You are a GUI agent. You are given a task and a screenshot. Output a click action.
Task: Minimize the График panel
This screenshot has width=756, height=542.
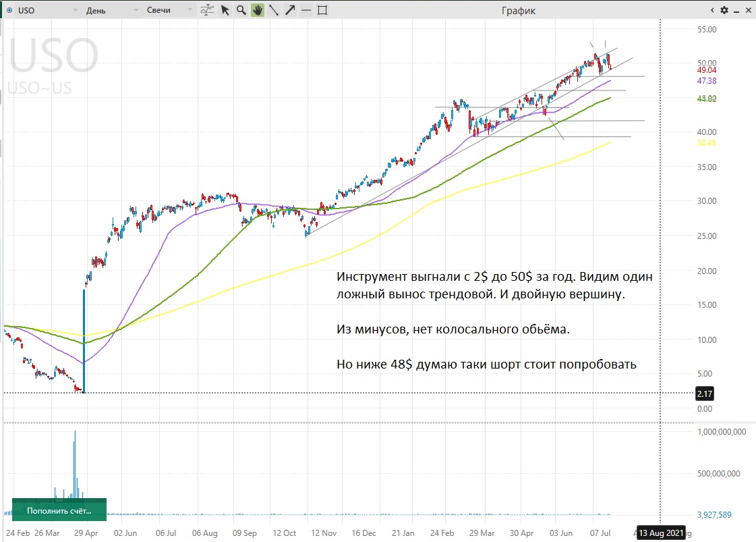(736, 11)
